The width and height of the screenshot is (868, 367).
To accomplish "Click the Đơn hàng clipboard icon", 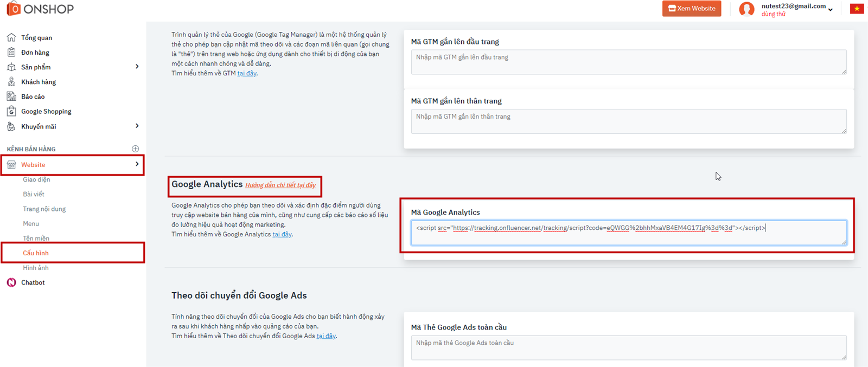I will pyautogui.click(x=11, y=52).
